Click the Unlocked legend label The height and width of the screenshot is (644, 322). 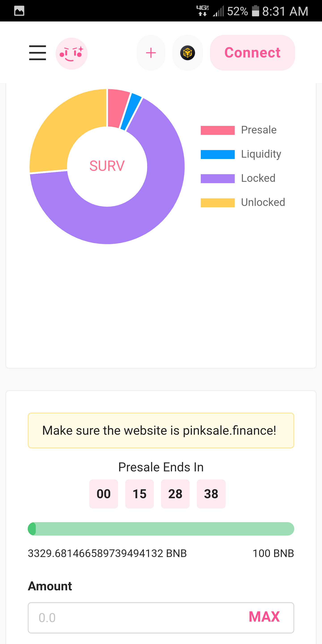pos(263,202)
